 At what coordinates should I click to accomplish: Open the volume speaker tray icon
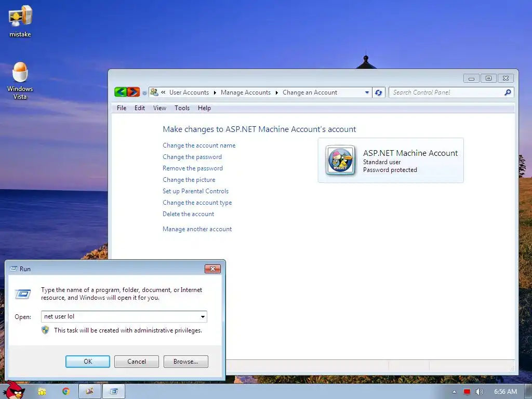(479, 392)
